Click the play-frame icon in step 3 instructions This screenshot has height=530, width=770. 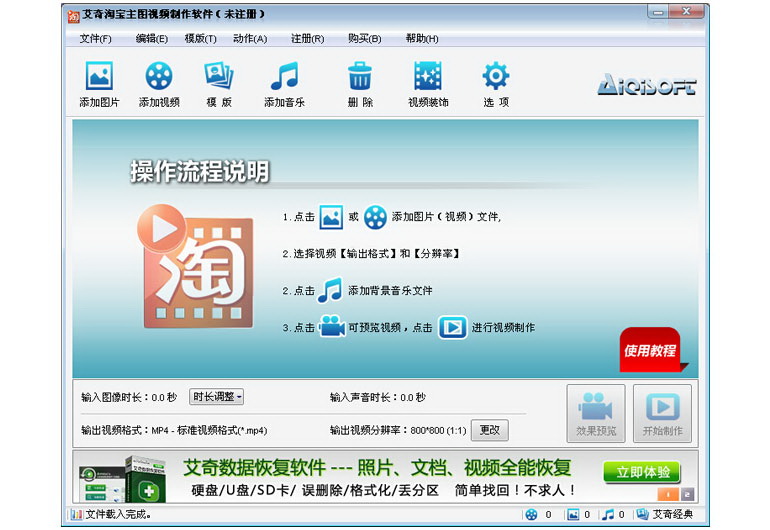point(452,327)
